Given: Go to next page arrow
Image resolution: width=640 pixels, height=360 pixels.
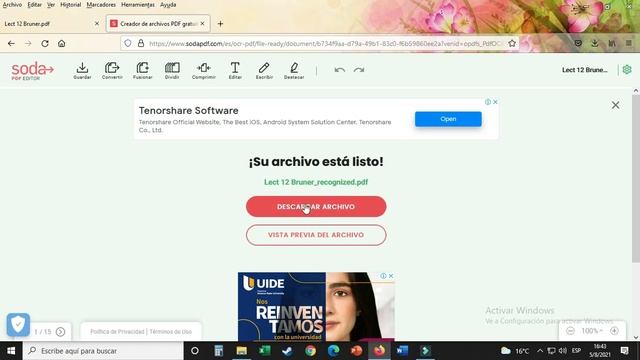Looking at the screenshot, I should (x=60, y=332).
